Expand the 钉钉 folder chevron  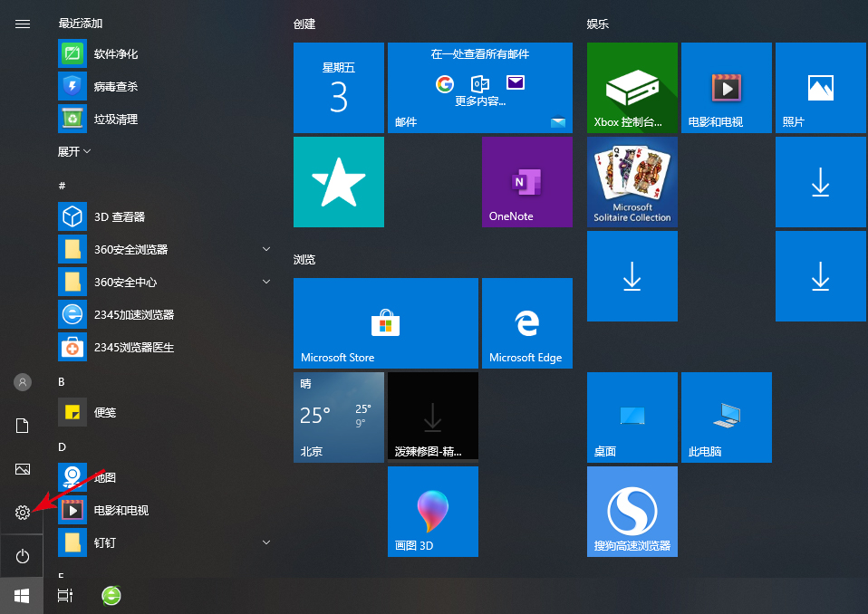[266, 542]
